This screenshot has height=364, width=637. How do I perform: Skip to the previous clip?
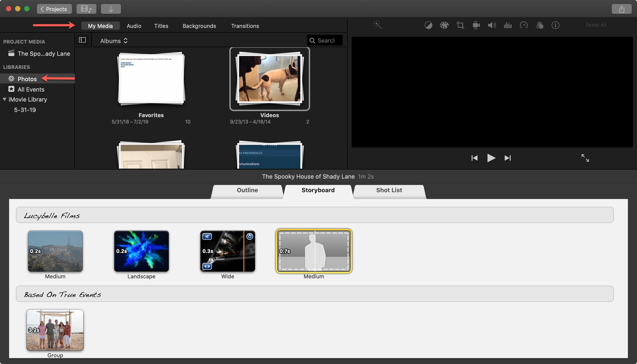tap(474, 158)
